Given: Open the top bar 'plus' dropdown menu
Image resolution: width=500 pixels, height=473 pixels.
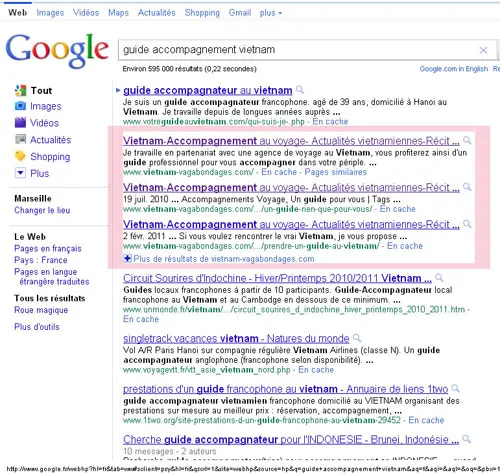Looking at the screenshot, I should click(x=271, y=13).
